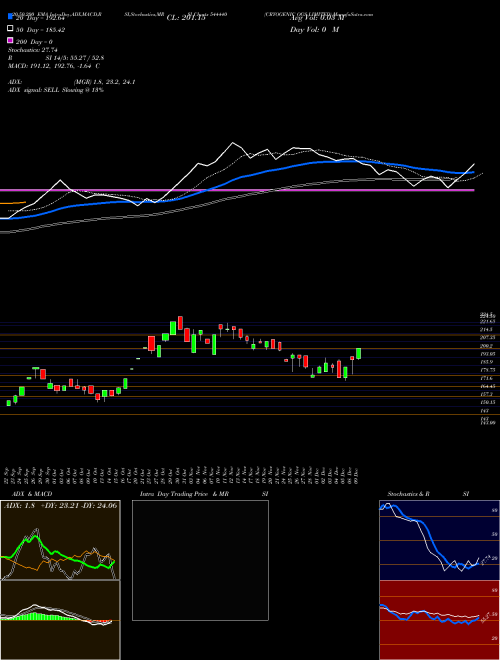Click the 'Day Vol: 0 M' label

coord(315,29)
